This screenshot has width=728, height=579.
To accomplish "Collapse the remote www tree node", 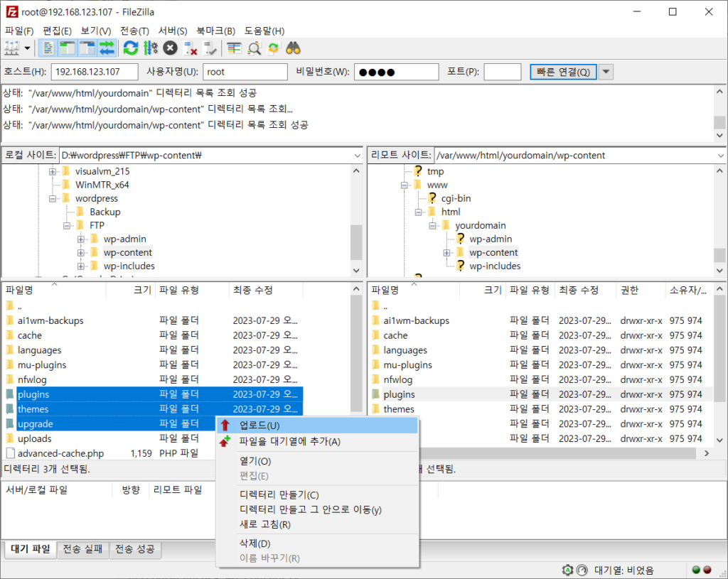I will pos(405,185).
